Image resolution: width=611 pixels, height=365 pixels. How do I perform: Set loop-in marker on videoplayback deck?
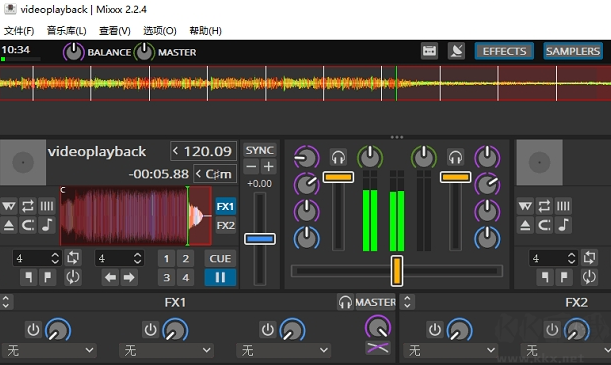click(x=28, y=277)
